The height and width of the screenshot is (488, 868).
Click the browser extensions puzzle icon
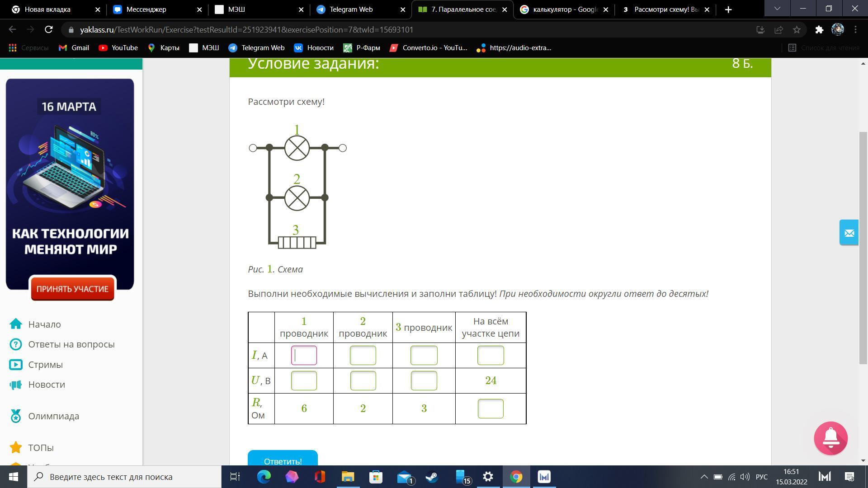[x=819, y=30]
